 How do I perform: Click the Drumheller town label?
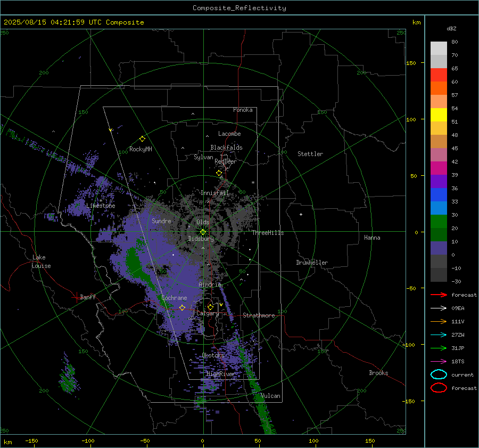[x=312, y=263]
